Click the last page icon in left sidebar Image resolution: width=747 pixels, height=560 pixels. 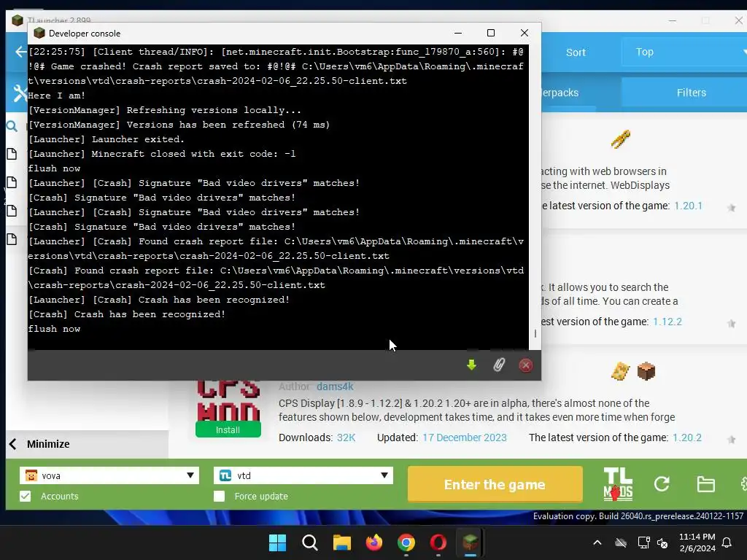12,239
